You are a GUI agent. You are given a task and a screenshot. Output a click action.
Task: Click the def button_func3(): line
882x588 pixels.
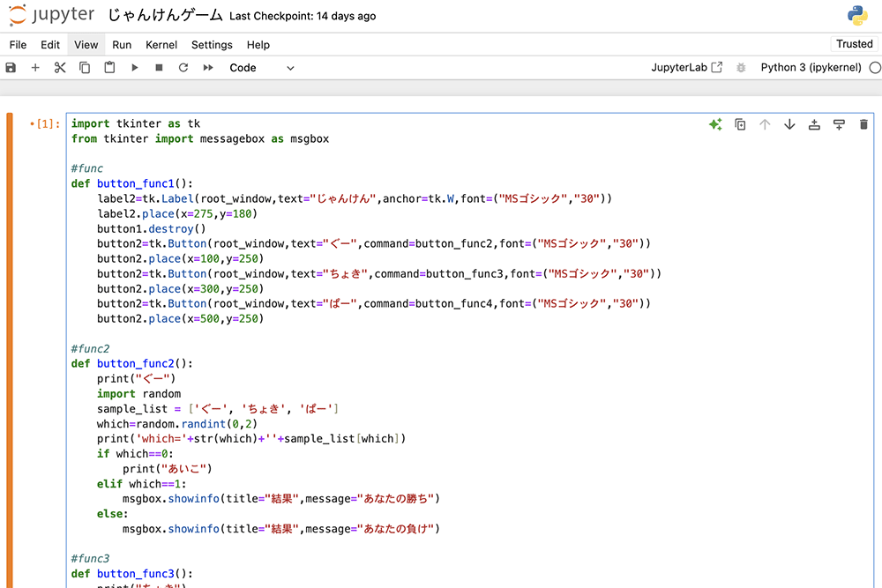point(132,573)
